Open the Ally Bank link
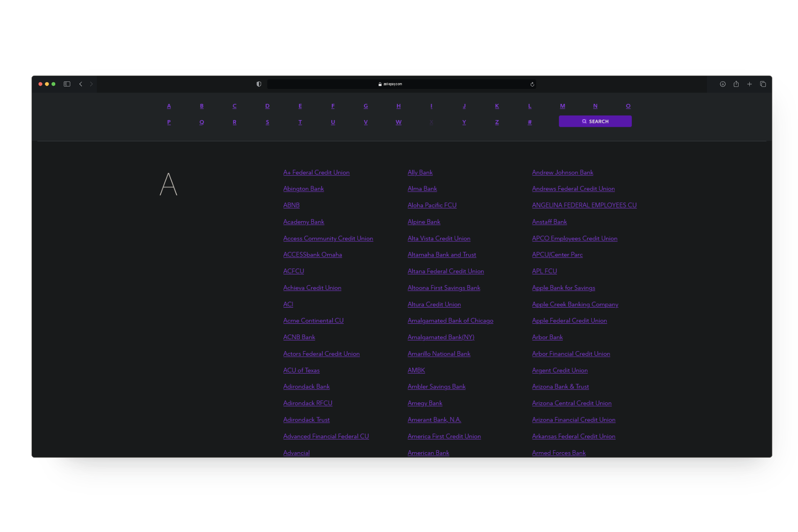This screenshot has height=532, width=798. [420, 172]
